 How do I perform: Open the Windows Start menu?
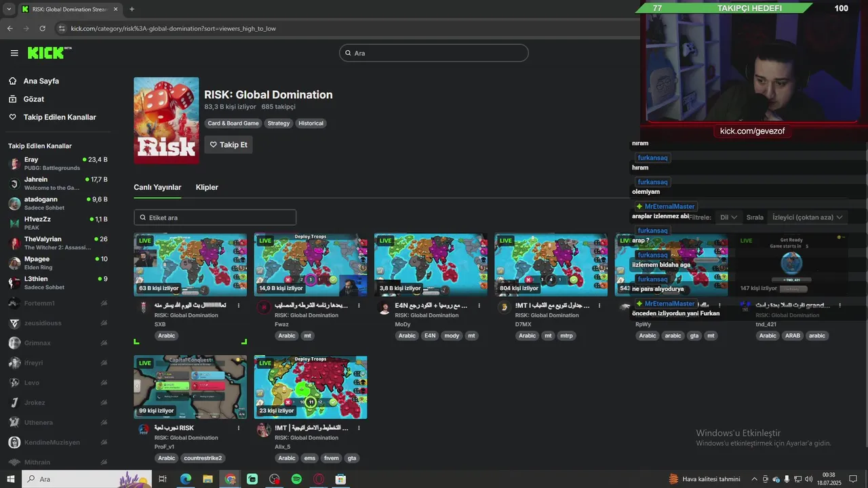[x=10, y=479]
